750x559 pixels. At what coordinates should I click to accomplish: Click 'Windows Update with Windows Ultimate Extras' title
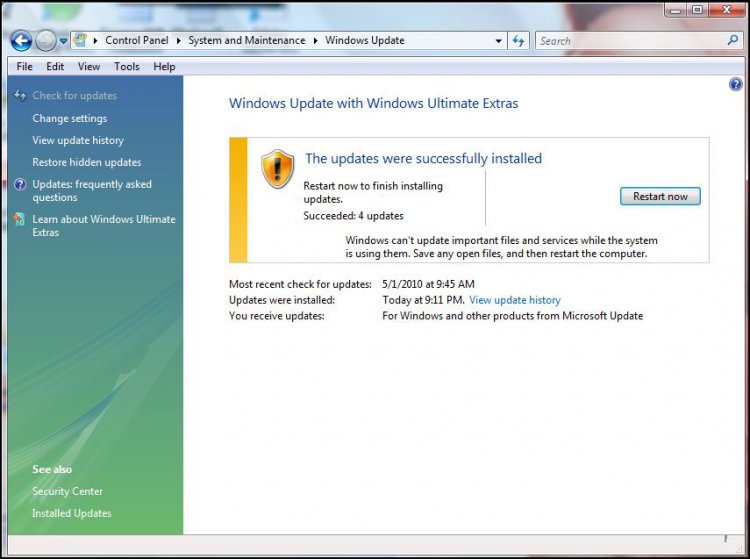374,103
